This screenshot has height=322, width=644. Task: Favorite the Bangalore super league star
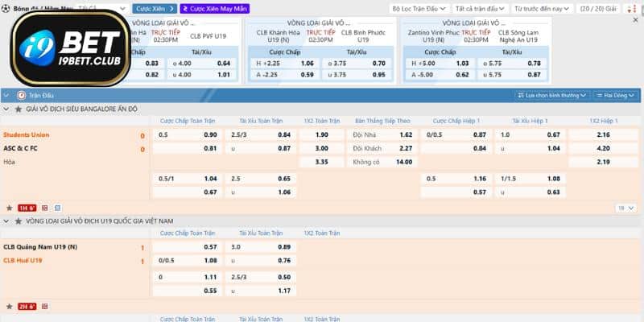[x=18, y=109]
